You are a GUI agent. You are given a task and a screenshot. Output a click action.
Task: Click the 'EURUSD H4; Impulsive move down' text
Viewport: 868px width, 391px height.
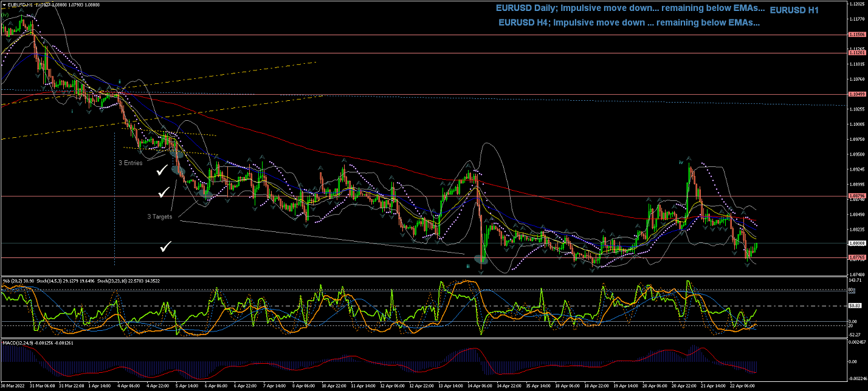pyautogui.click(x=629, y=22)
